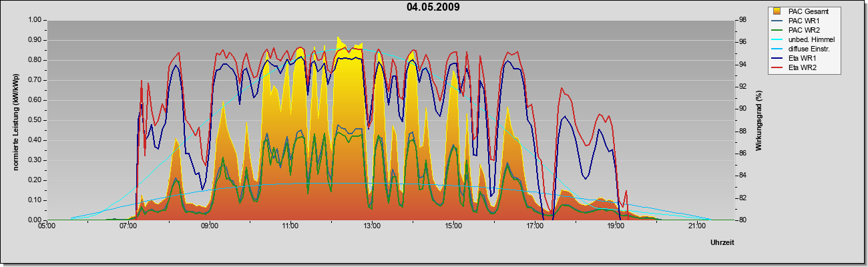
Task: Select the Eta WR2 red legend line
Action: tap(777, 67)
